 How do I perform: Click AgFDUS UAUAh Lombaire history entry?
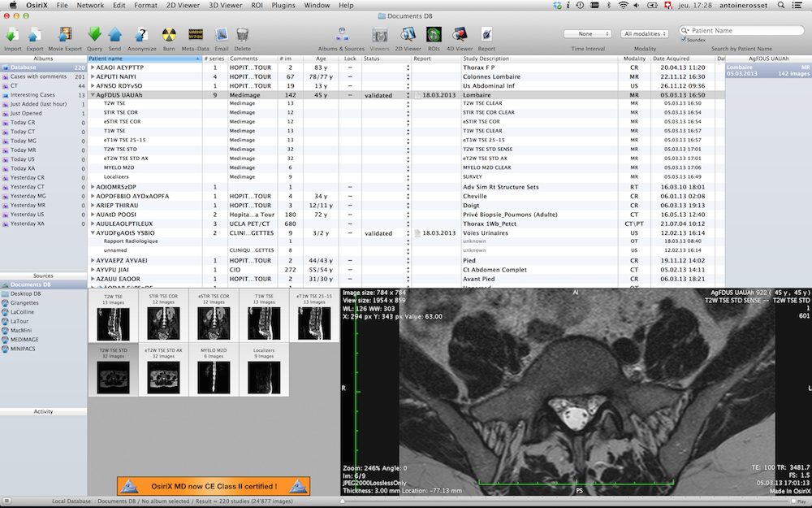pos(768,71)
